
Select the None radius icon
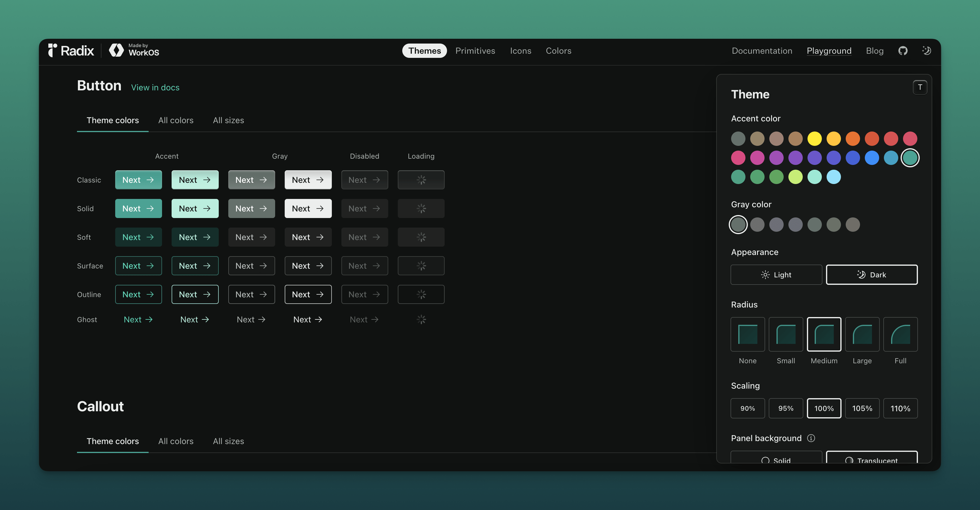click(748, 334)
